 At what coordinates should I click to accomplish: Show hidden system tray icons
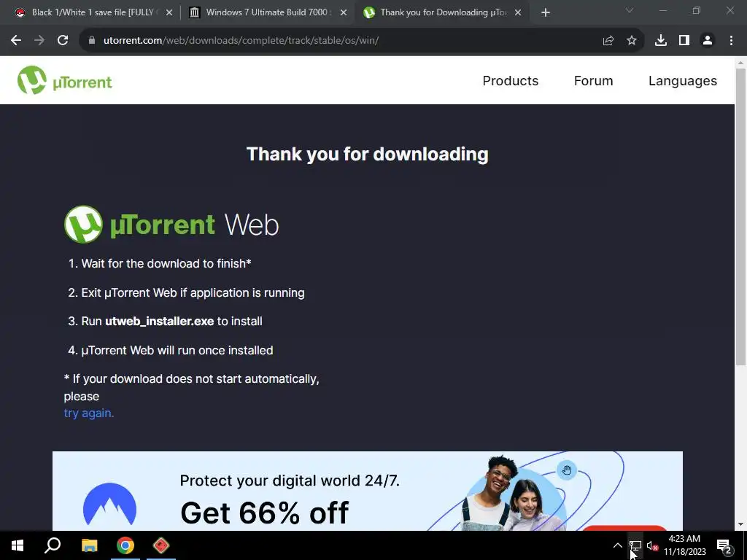pos(617,545)
